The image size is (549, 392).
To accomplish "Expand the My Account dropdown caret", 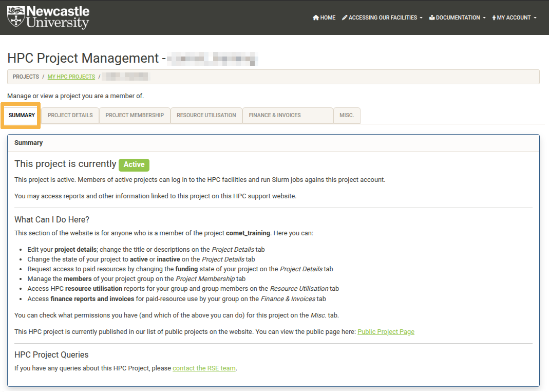I will (x=535, y=18).
